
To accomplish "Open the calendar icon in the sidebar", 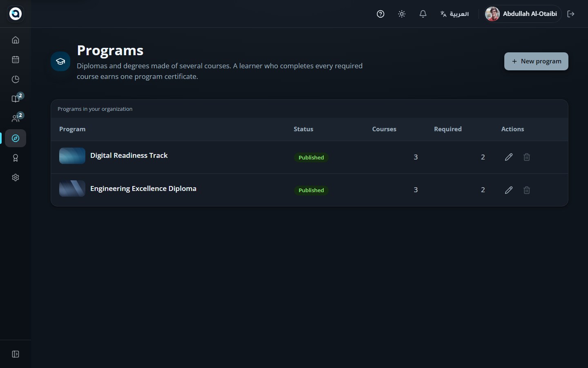I will tap(16, 60).
